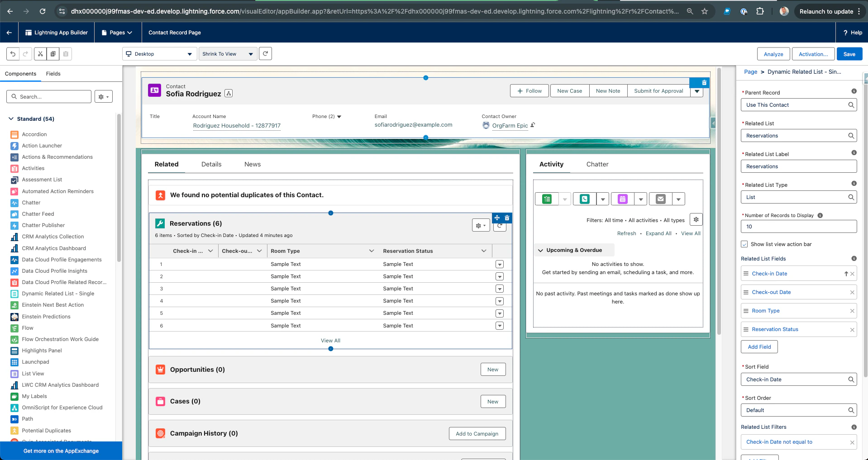The height and width of the screenshot is (460, 868).
Task: Click New button for Opportunities
Action: (493, 370)
